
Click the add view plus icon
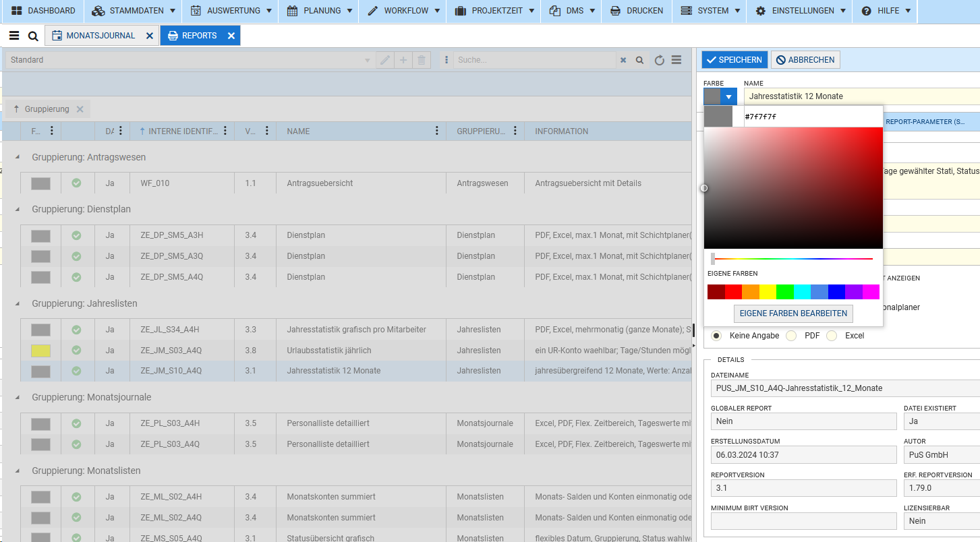(403, 60)
